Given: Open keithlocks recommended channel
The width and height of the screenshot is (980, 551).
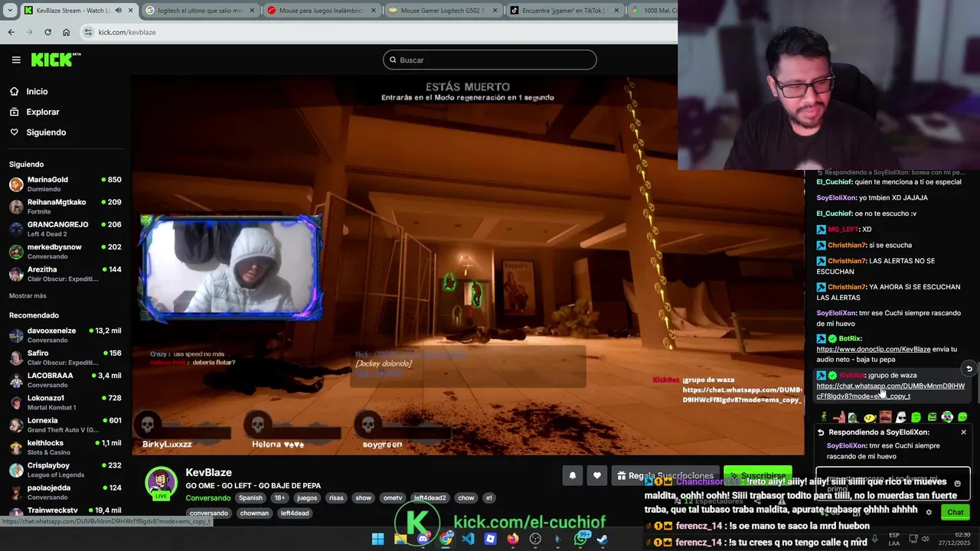Looking at the screenshot, I should point(65,447).
